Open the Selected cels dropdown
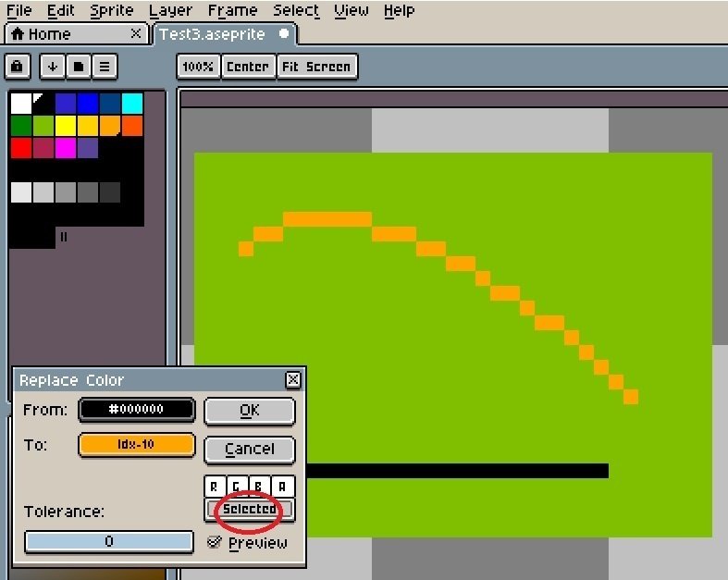Screen dimensions: 728x580 click(x=250, y=510)
